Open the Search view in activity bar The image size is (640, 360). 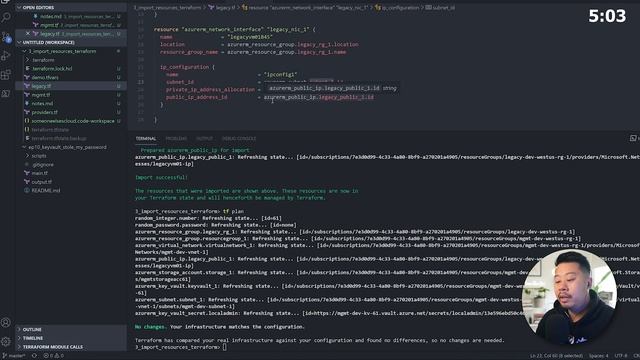tap(6, 17)
